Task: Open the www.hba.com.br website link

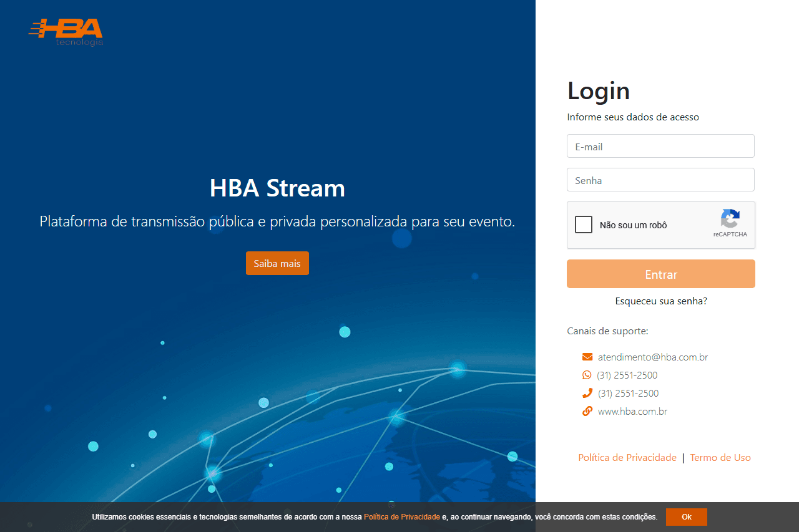Action: (633, 412)
